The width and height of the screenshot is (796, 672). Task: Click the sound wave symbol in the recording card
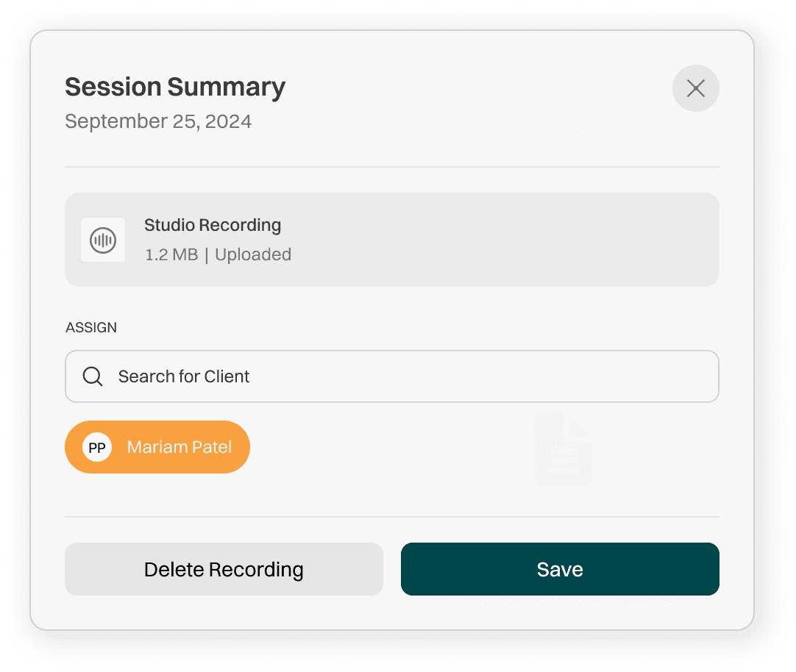point(102,240)
